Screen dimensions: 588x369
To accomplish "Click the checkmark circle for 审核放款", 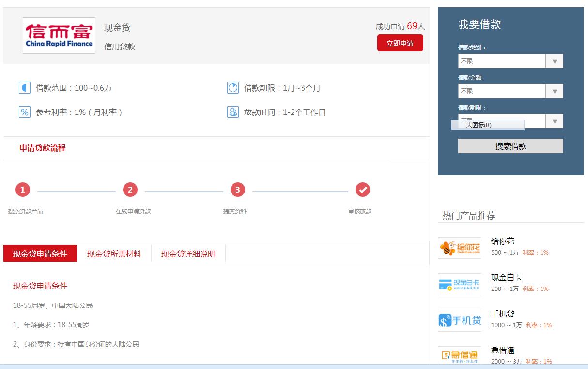I will point(363,190).
